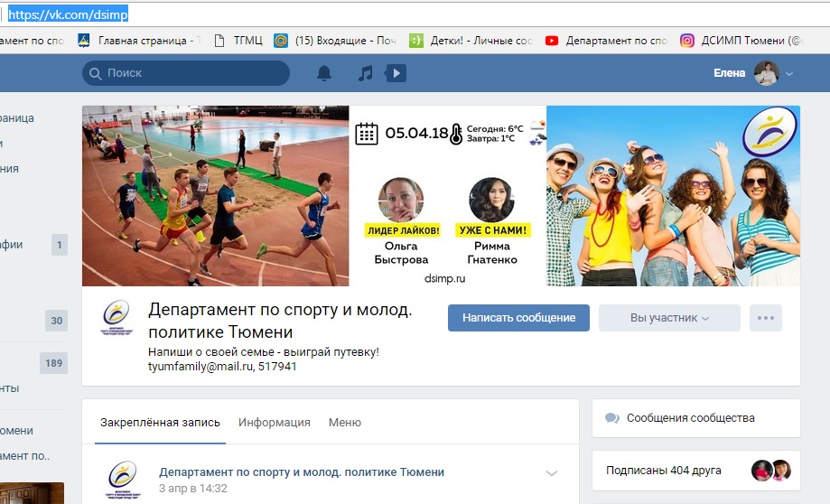Open the pinned post author link
This screenshot has width=830, height=504.
[x=302, y=471]
